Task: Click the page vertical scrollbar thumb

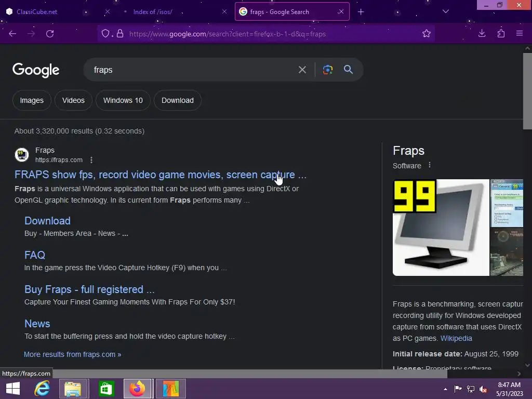Action: pyautogui.click(x=527, y=91)
